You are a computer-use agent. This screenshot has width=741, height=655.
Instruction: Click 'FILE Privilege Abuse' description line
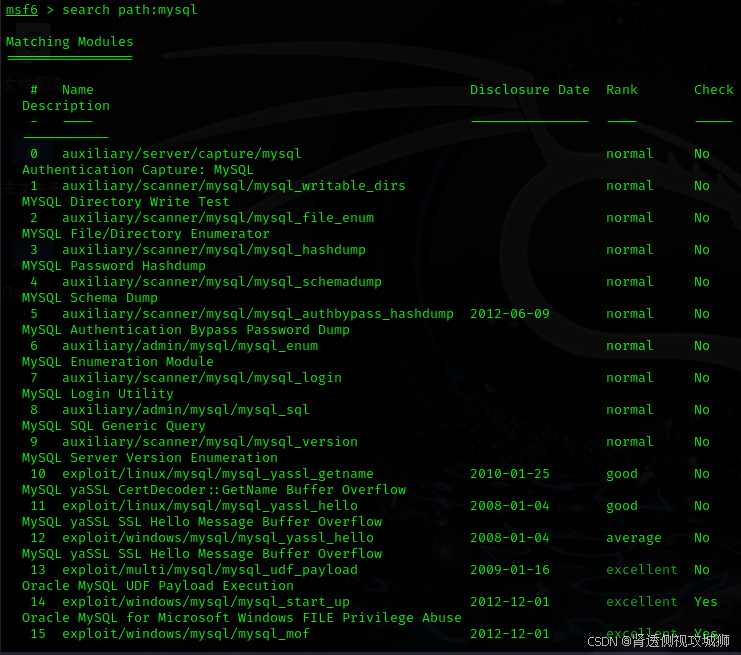click(x=241, y=618)
